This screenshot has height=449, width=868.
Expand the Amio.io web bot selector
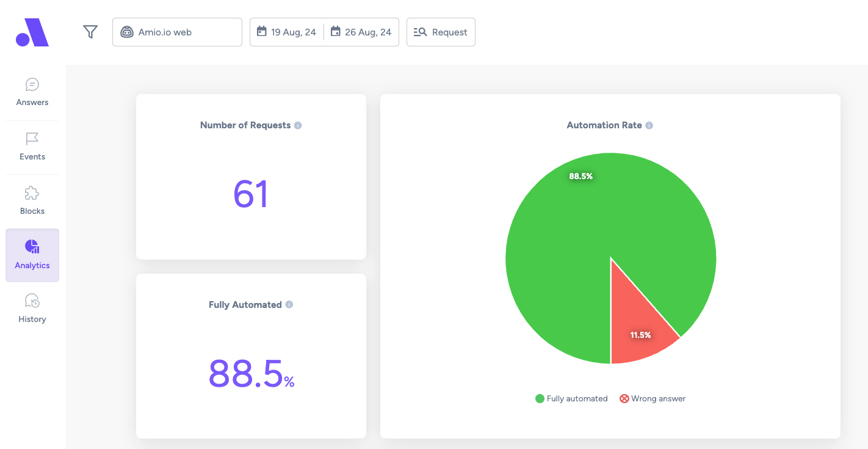point(177,32)
